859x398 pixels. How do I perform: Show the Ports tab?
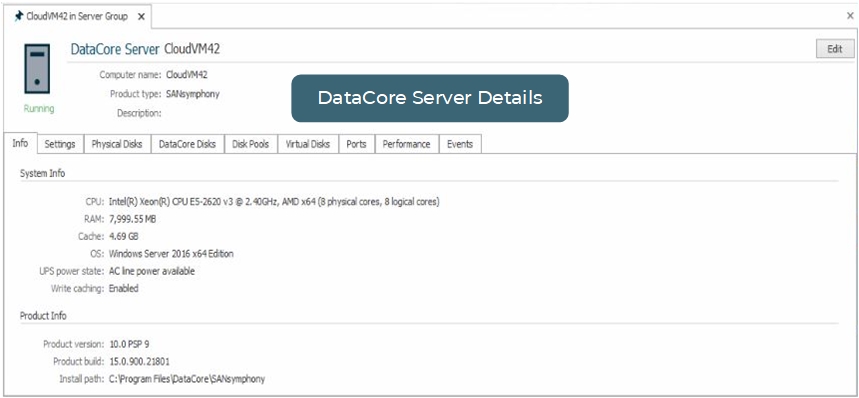356,144
